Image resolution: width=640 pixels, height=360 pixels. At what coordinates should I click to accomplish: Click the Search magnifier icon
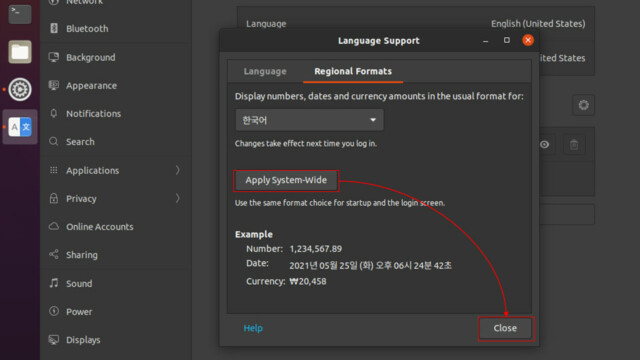click(x=53, y=141)
